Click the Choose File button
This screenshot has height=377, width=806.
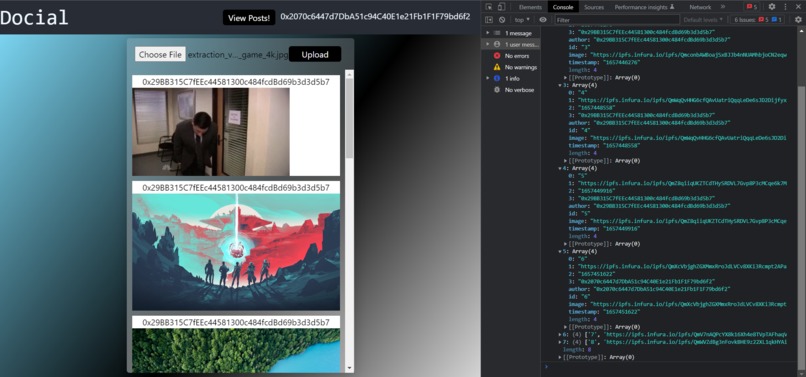[160, 54]
